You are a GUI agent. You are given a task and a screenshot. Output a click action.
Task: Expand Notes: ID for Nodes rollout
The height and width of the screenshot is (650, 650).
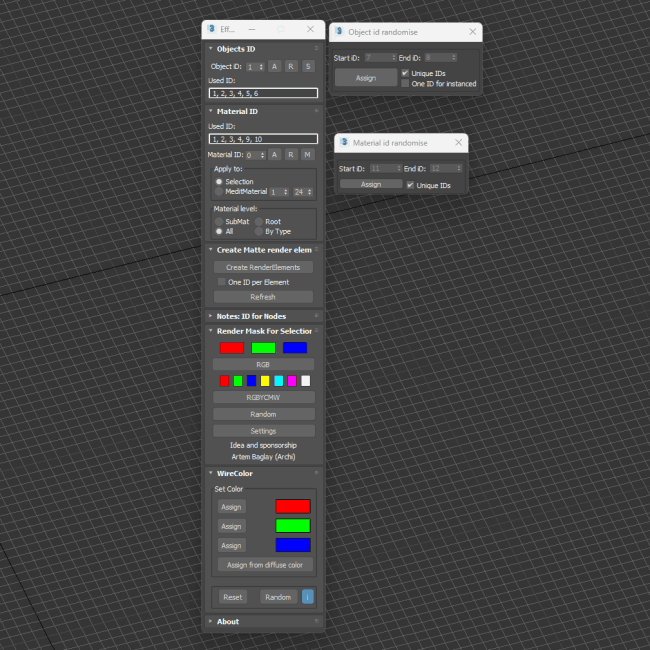pyautogui.click(x=211, y=316)
